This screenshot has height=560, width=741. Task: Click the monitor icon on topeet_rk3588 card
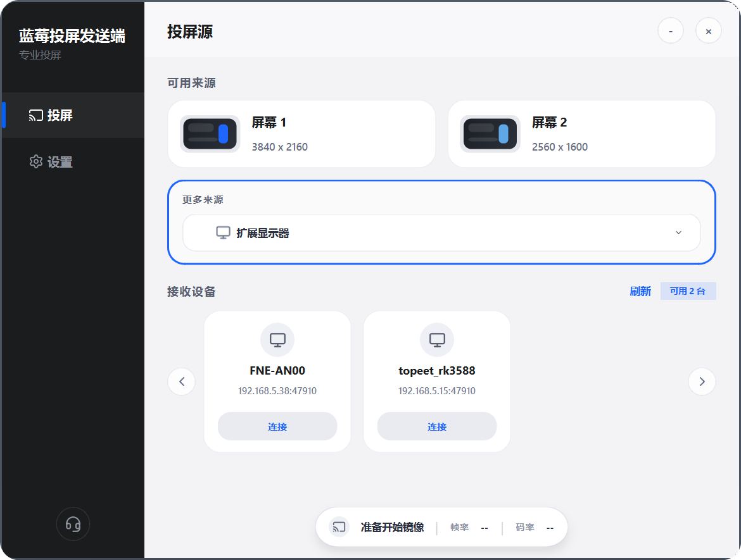[x=436, y=339]
